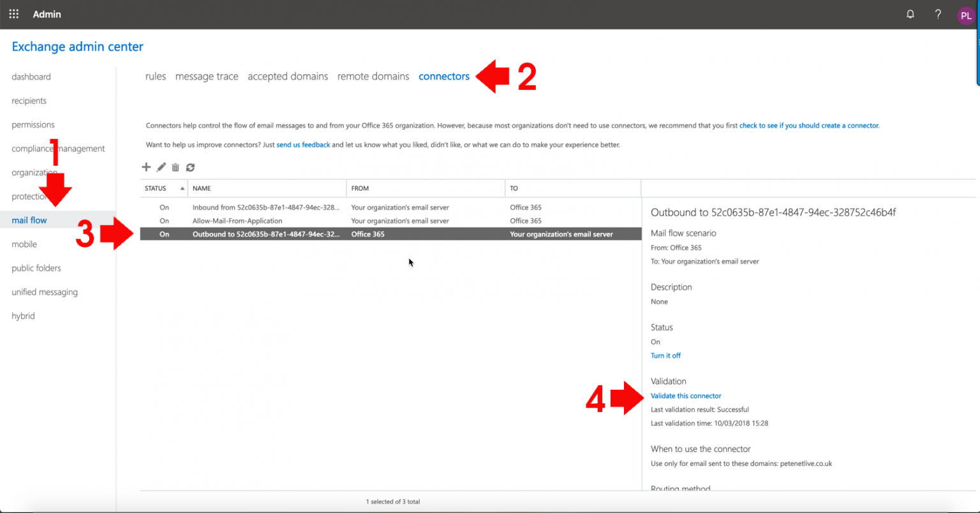Open the remote domains tab
The height and width of the screenshot is (513, 980).
pos(373,76)
